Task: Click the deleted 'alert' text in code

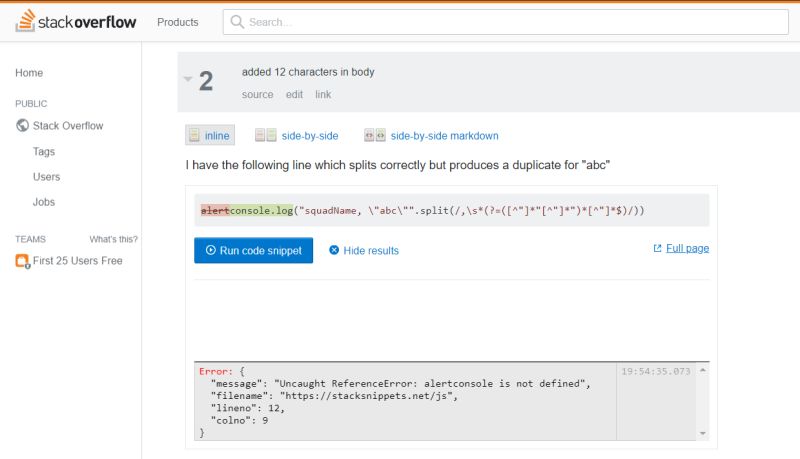Action: [x=215, y=210]
